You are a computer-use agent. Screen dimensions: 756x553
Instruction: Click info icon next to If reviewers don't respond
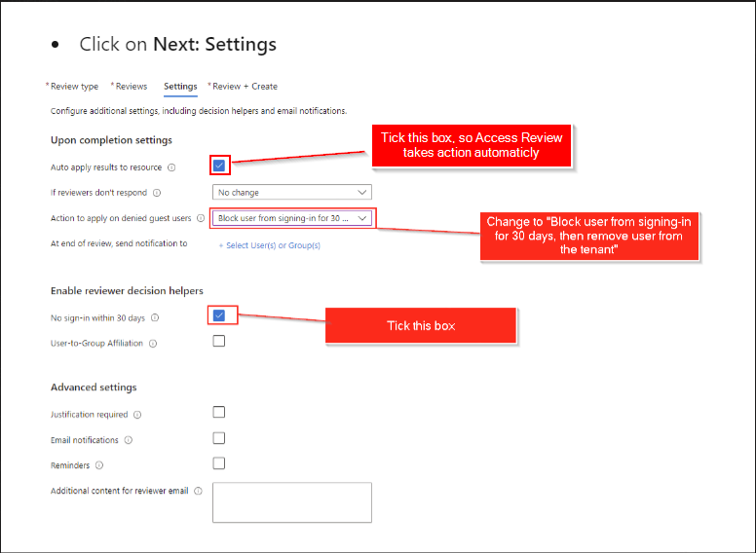[157, 193]
